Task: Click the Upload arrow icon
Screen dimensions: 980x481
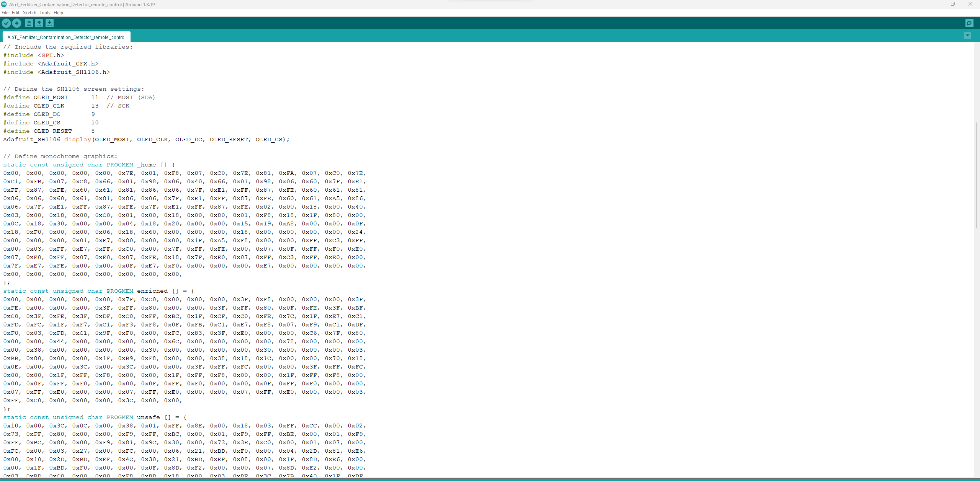Action: (16, 23)
